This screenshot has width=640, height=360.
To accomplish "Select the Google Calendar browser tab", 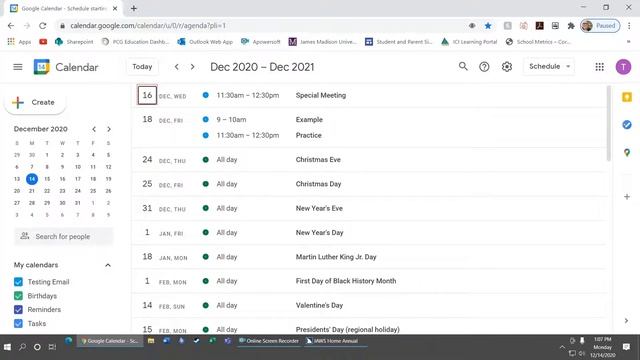I will pos(63,8).
